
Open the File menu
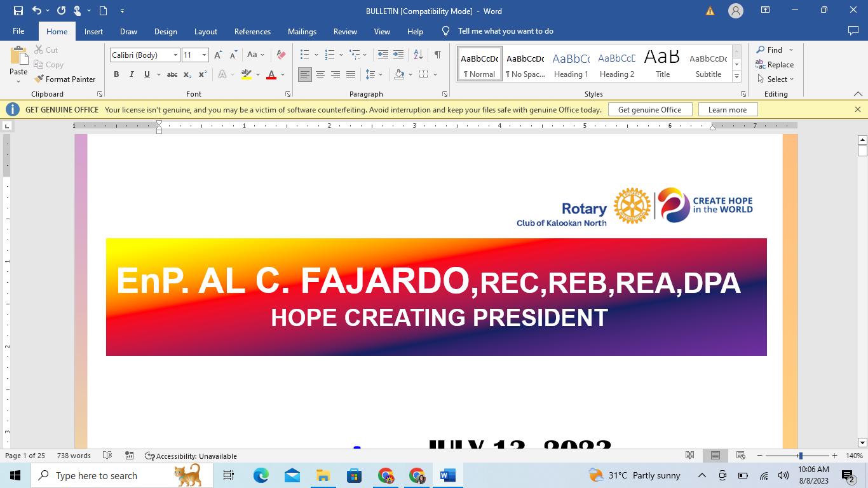(x=18, y=31)
